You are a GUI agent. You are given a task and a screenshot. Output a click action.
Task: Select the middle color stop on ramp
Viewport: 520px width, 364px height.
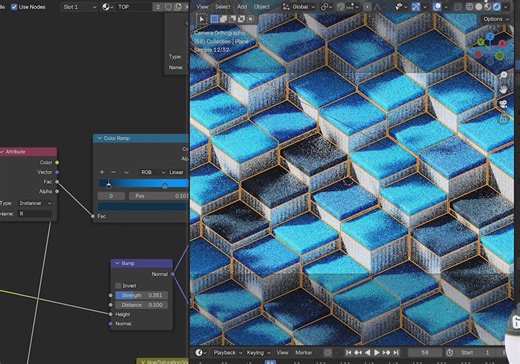tap(165, 185)
